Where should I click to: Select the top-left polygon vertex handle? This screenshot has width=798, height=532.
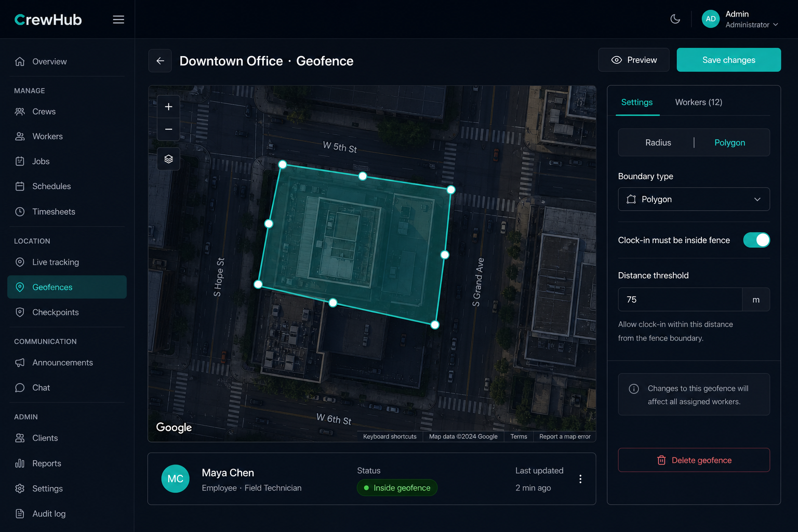(283, 165)
